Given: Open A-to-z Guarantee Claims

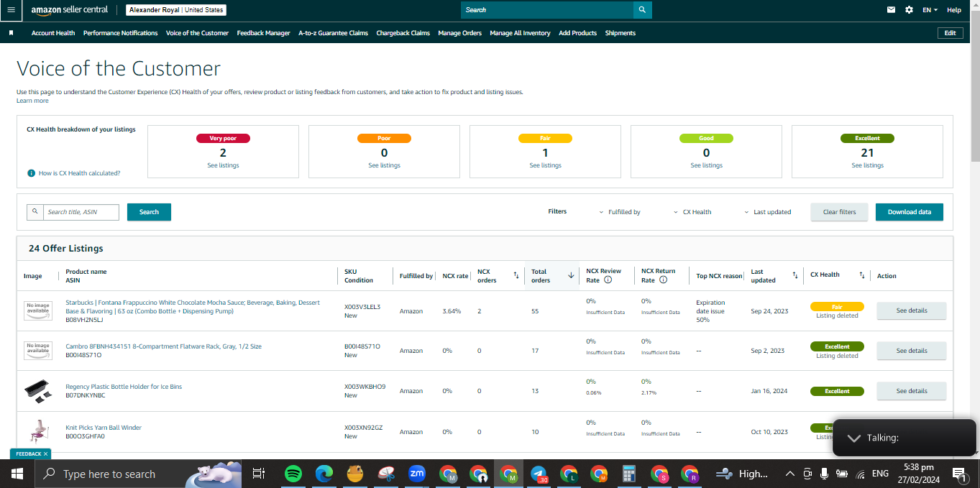Looking at the screenshot, I should (334, 33).
